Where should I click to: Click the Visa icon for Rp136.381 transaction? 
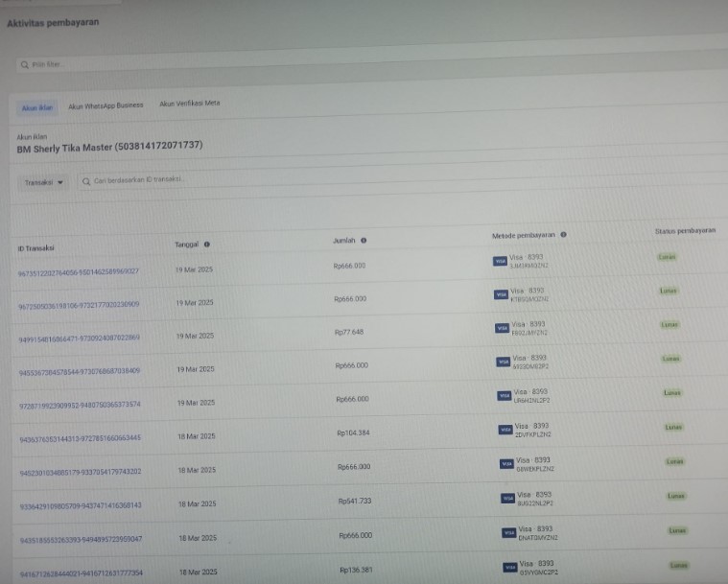pos(508,566)
